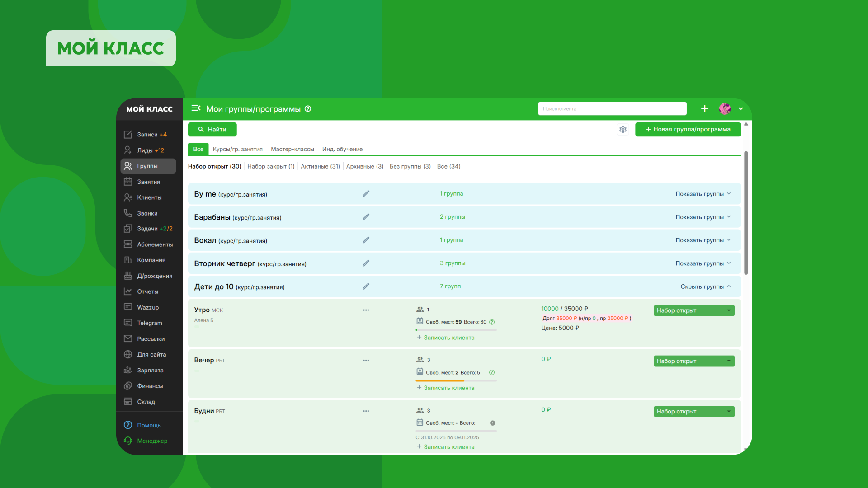Open Финансы in the sidebar
This screenshot has height=488, width=868.
150,386
